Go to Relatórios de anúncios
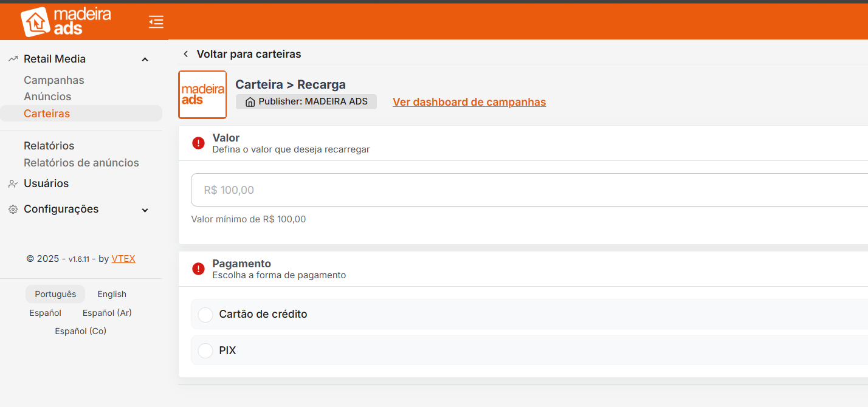 (81, 163)
